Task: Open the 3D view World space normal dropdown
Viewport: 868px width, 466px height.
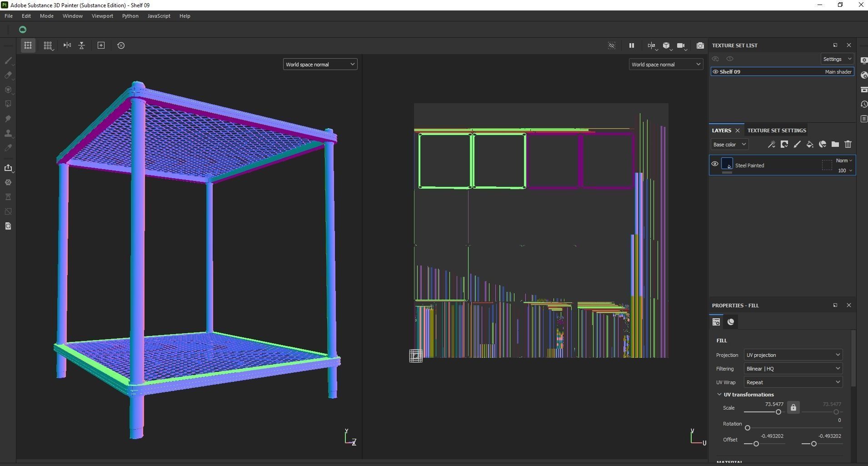Action: point(320,65)
